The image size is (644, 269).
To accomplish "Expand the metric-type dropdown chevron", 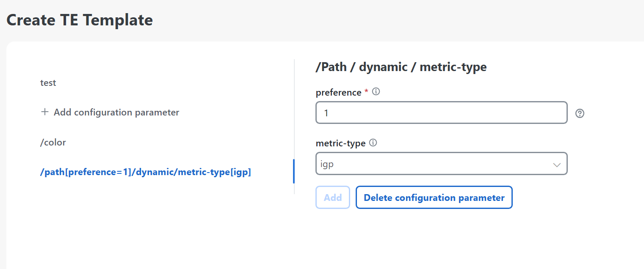I will pos(557,165).
